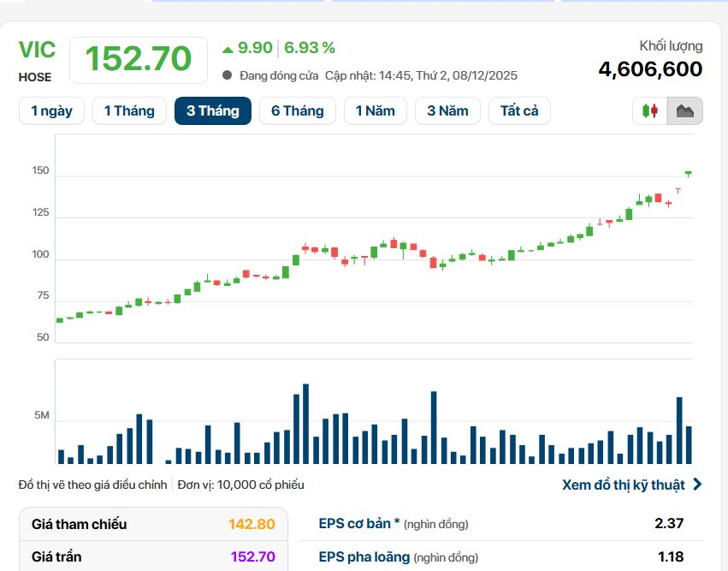Image resolution: width=728 pixels, height=571 pixels.
Task: Select the 1 ngày time range
Action: coord(51,110)
